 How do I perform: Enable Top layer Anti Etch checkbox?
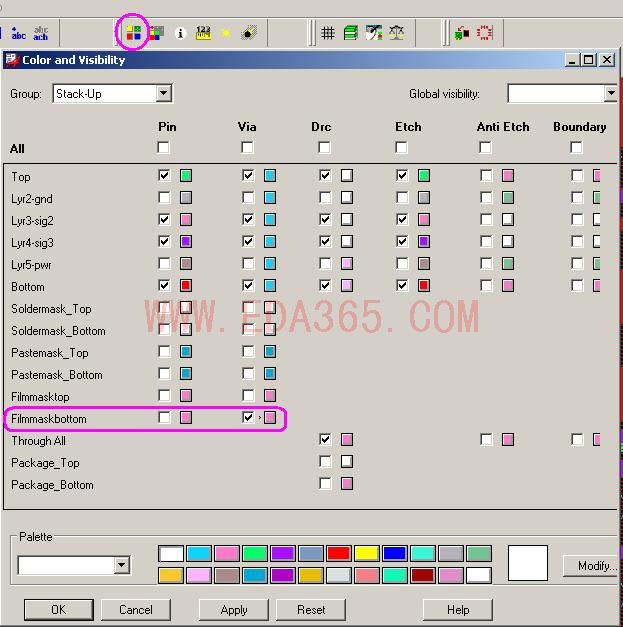click(x=486, y=175)
